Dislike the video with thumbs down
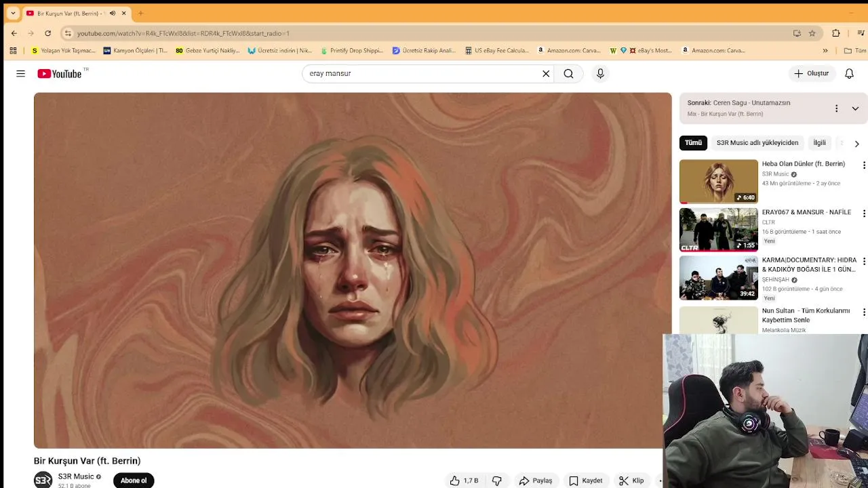The width and height of the screenshot is (868, 488). click(x=497, y=481)
